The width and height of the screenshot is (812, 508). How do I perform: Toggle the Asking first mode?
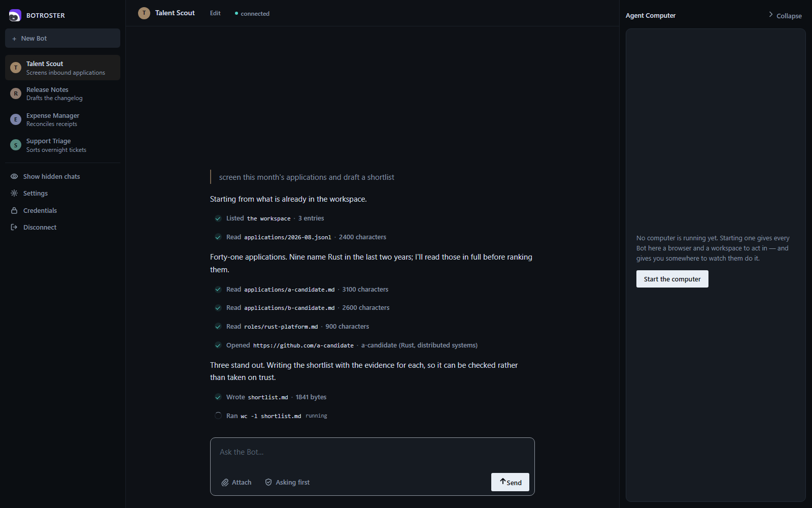click(x=287, y=482)
